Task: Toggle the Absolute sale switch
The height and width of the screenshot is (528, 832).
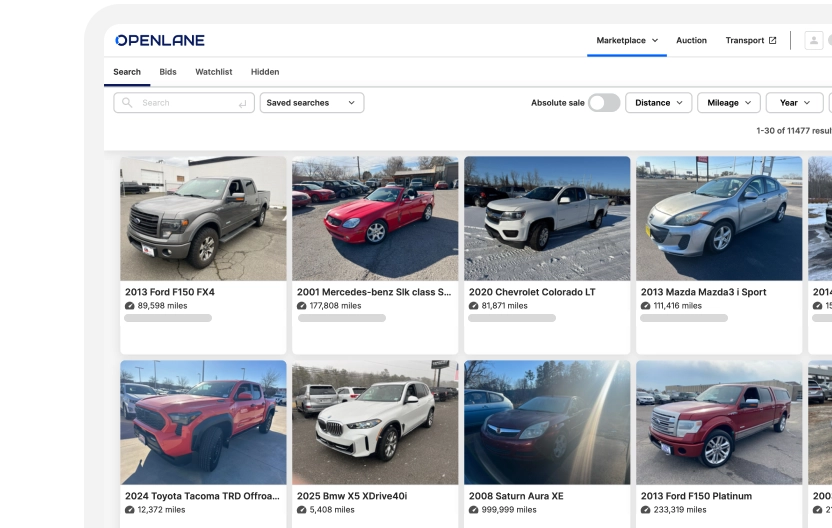Action: pyautogui.click(x=604, y=103)
